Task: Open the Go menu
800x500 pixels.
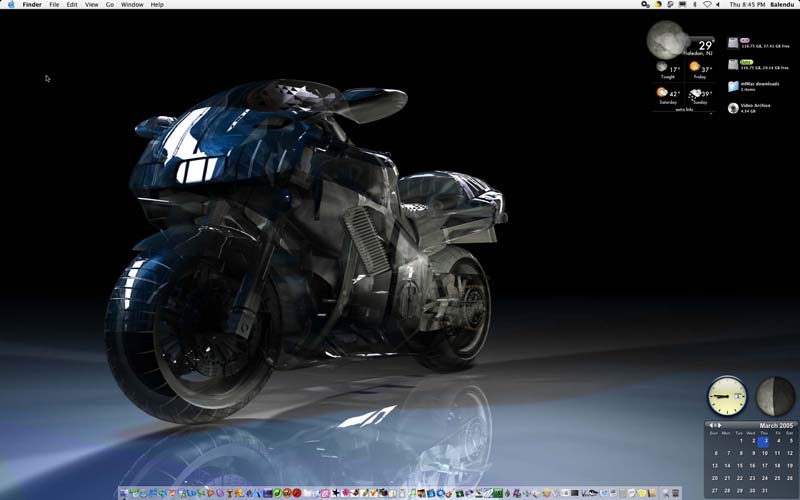Action: pos(110,5)
